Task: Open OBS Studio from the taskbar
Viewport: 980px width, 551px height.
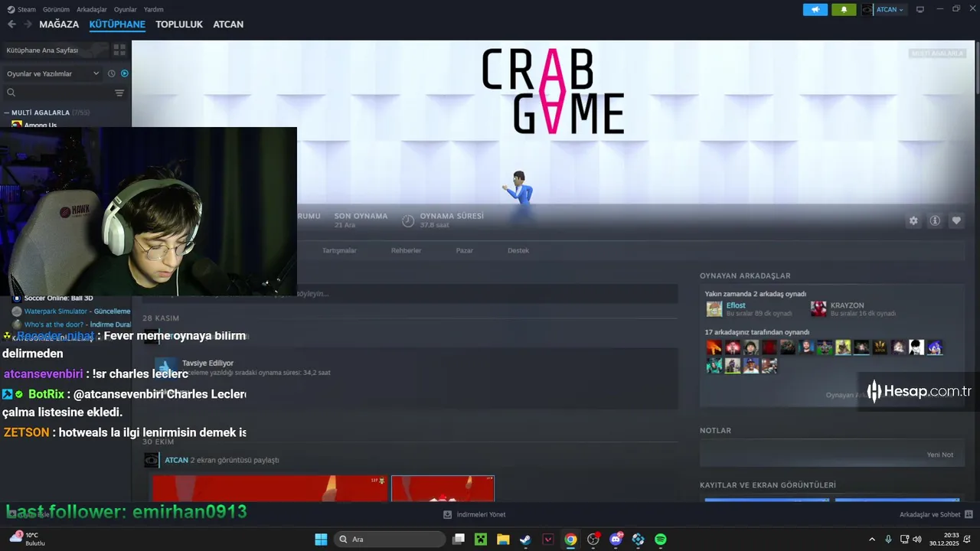Action: (593, 540)
